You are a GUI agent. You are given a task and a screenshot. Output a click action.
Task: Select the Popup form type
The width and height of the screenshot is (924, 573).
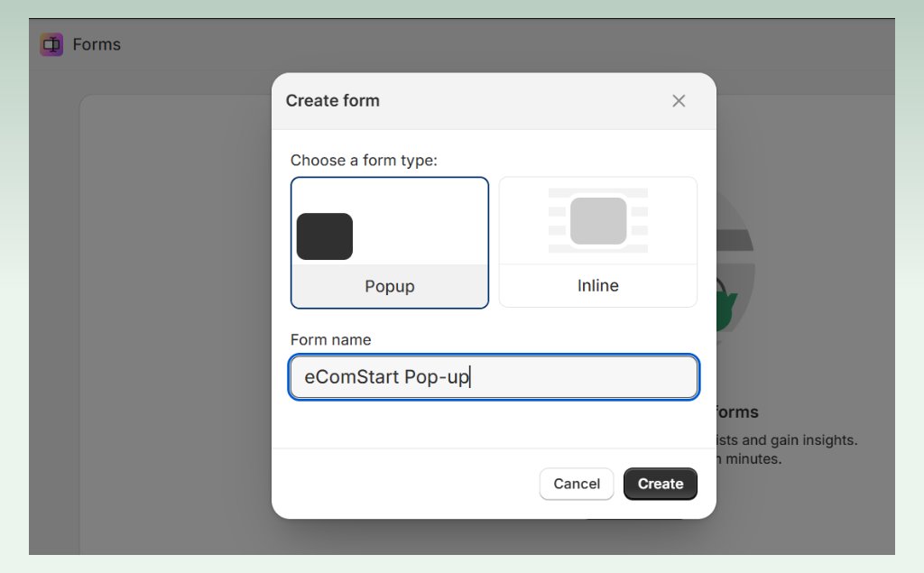[x=390, y=243]
